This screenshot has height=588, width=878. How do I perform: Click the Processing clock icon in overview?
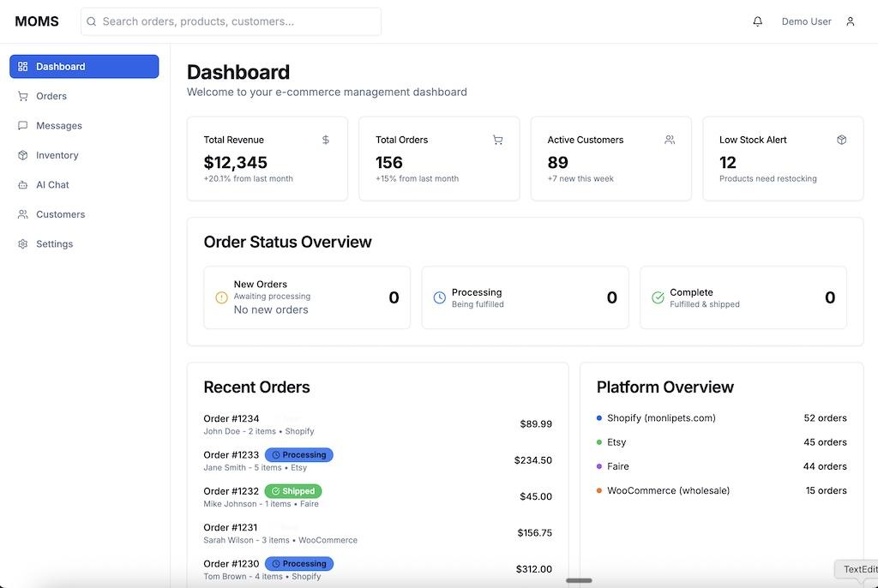(440, 297)
